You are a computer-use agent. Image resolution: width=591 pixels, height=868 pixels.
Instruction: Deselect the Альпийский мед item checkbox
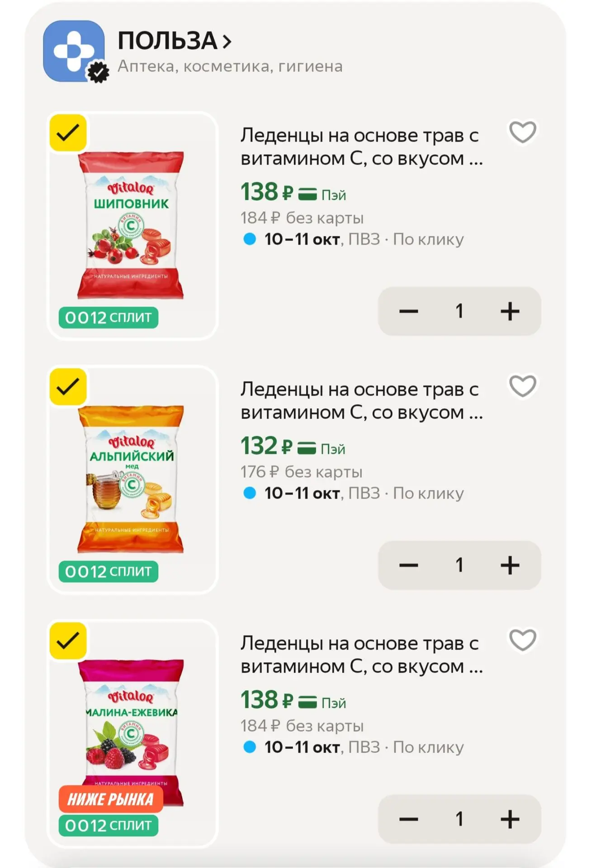68,387
